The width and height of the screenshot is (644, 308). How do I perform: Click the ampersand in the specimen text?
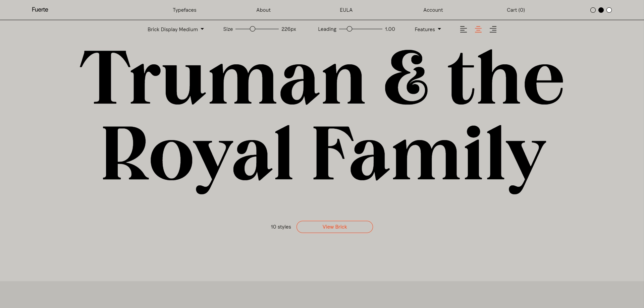point(406,78)
